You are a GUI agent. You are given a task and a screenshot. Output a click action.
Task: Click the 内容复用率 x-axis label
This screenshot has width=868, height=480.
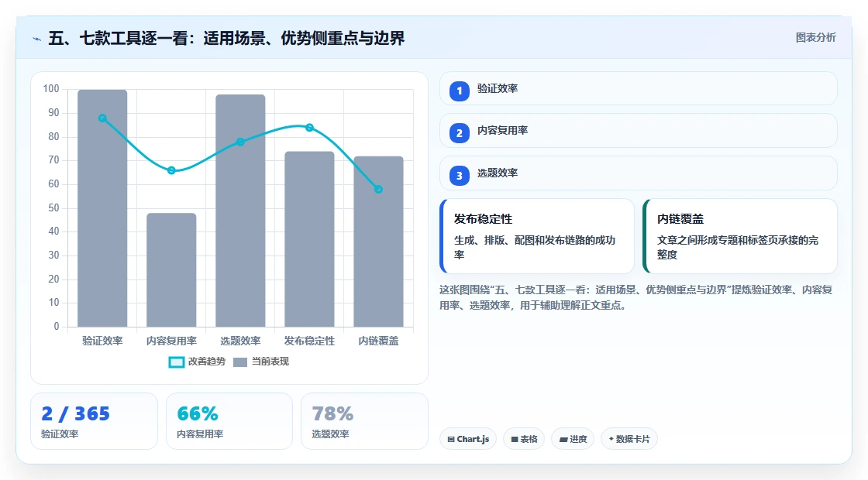pos(171,341)
